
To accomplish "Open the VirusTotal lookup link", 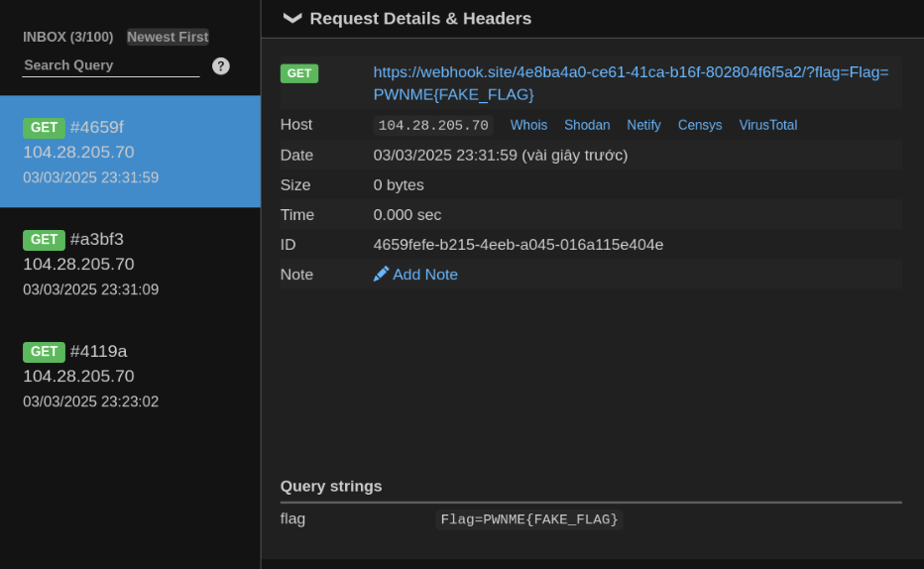I will [767, 125].
